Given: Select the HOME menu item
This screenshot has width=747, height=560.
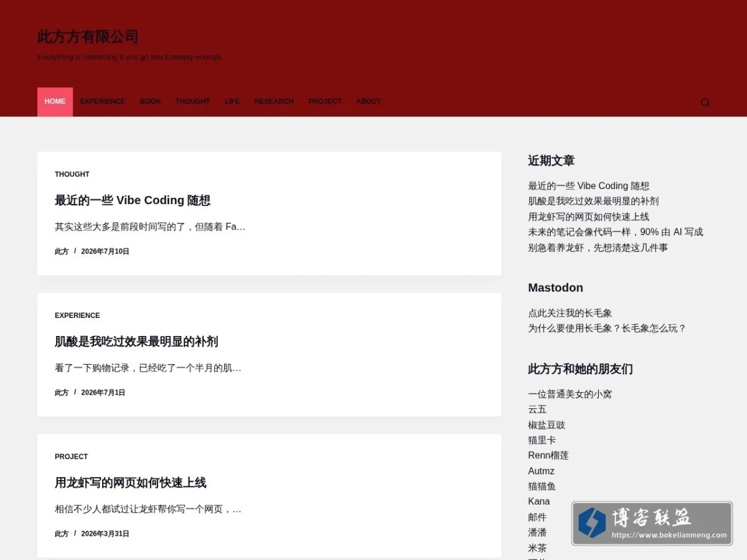Looking at the screenshot, I should coord(55,101).
